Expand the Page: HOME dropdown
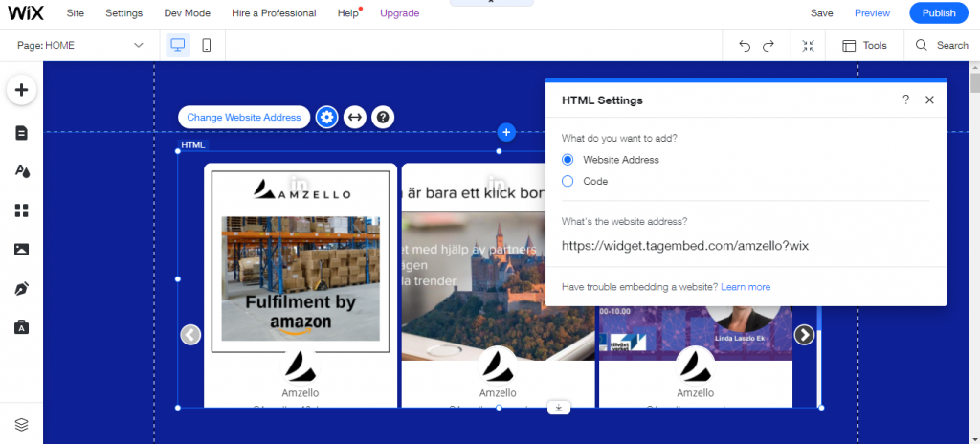This screenshot has height=444, width=980. click(x=80, y=46)
